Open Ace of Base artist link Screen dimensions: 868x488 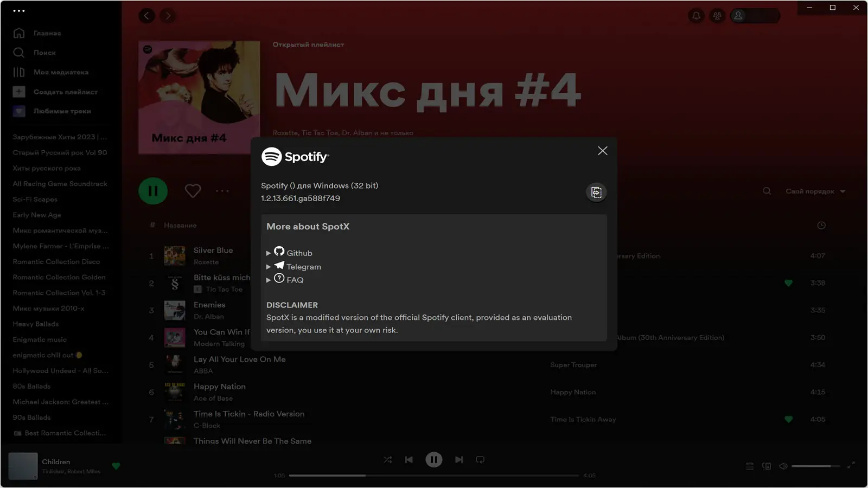(x=213, y=399)
